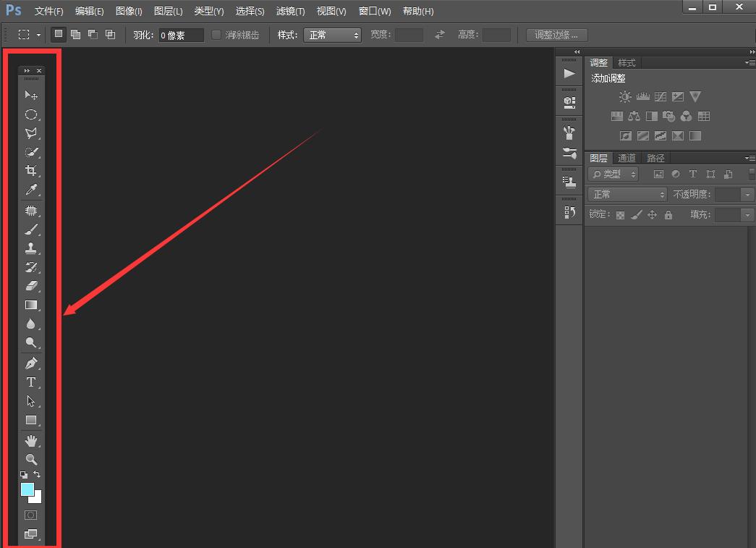Select the Hand tool

31,441
